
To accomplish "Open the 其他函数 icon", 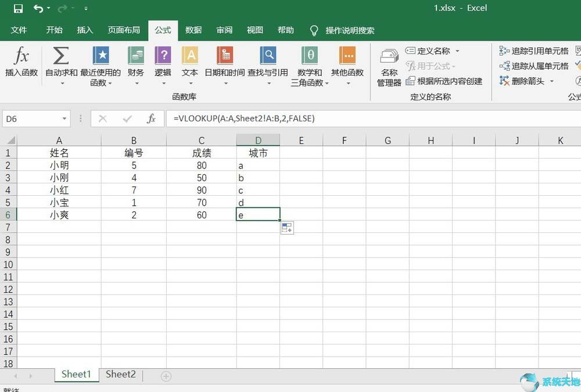I will [x=347, y=56].
